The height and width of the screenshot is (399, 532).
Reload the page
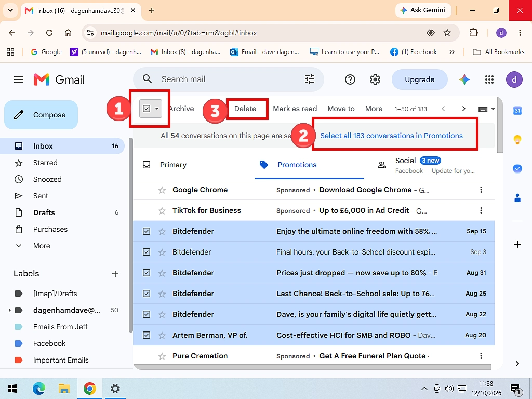click(49, 33)
